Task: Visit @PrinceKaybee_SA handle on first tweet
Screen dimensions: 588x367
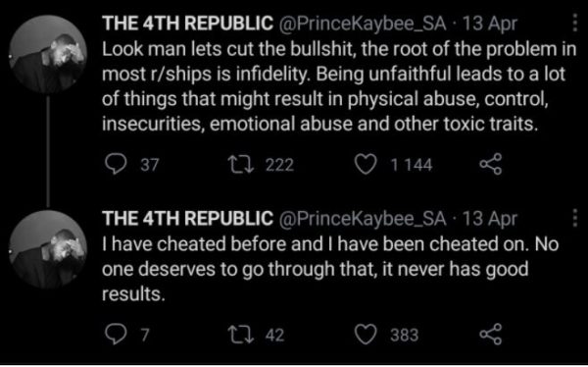Action: click(x=362, y=24)
